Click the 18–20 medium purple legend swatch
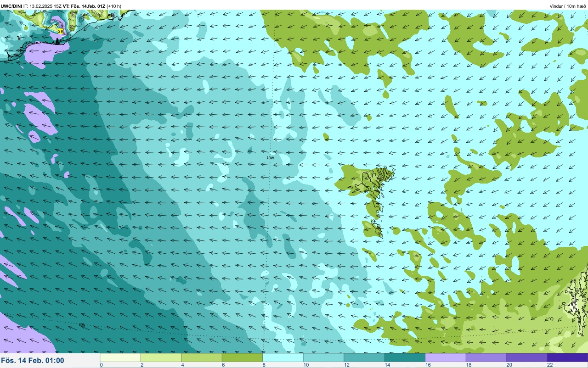The image size is (588, 368). point(486,357)
